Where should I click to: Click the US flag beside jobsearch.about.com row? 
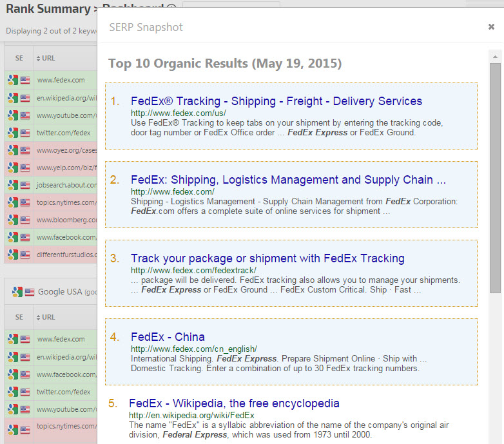point(25,185)
